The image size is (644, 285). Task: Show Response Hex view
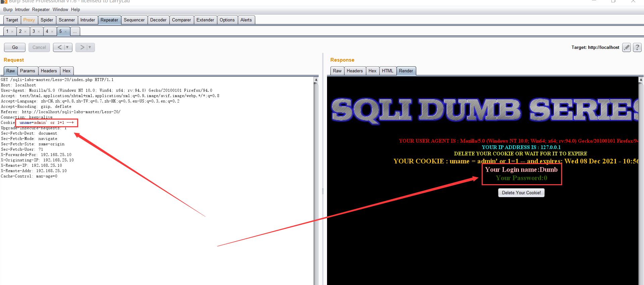tap(373, 71)
